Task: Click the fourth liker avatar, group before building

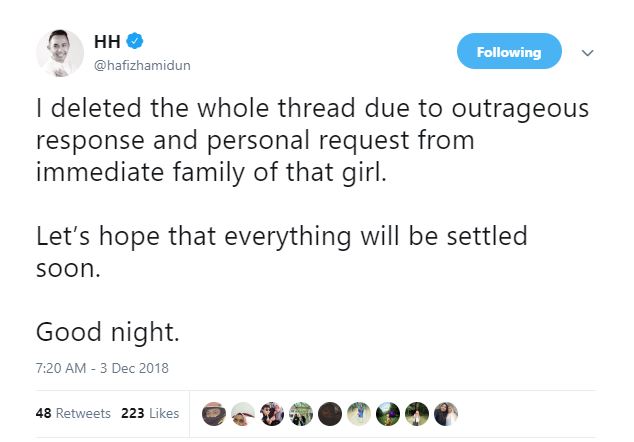Action: 301,414
